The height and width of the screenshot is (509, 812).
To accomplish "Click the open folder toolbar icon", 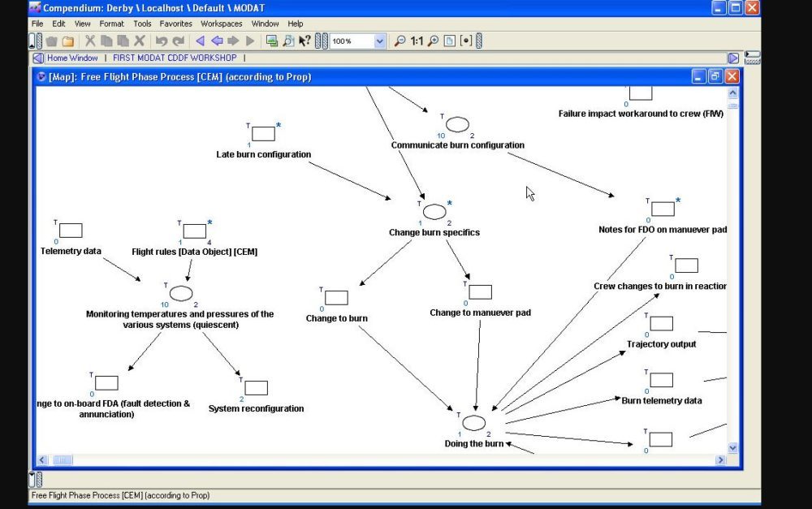I will pyautogui.click(x=68, y=41).
